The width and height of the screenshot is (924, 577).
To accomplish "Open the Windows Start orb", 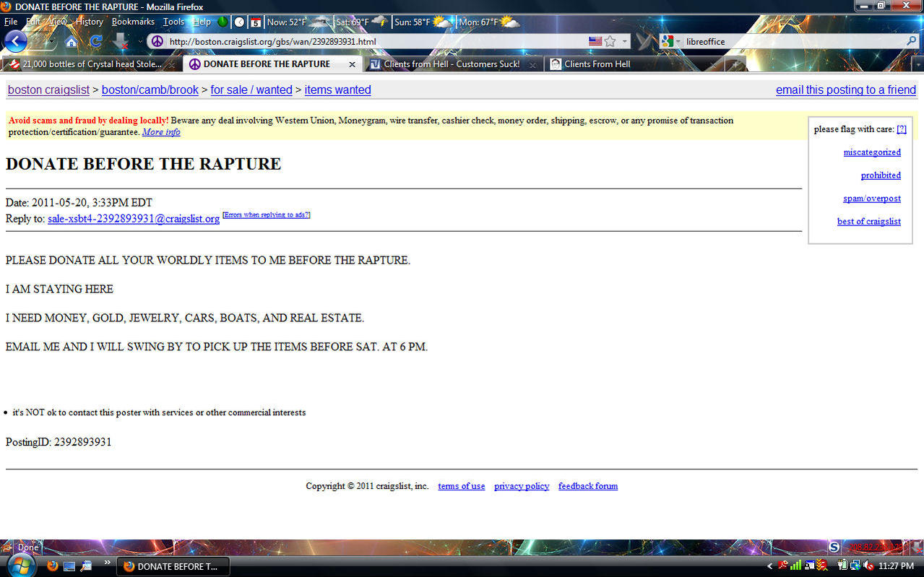I will pos(20,565).
